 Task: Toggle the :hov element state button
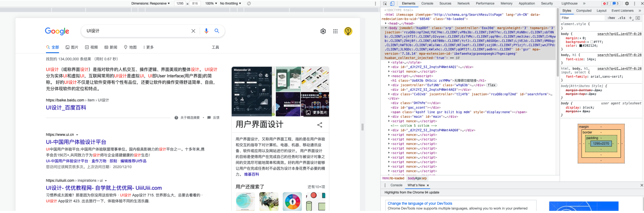coord(611,18)
